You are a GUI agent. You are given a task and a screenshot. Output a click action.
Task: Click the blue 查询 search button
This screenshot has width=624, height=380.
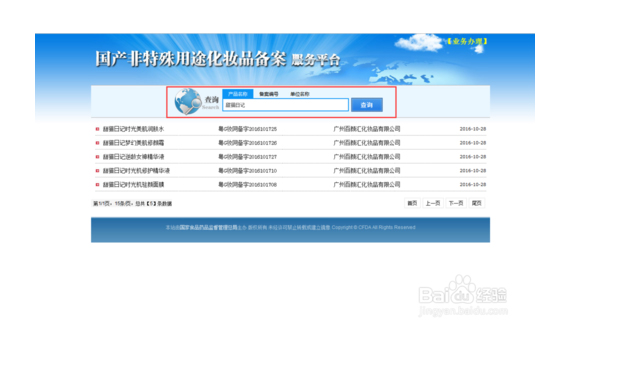pos(367,105)
